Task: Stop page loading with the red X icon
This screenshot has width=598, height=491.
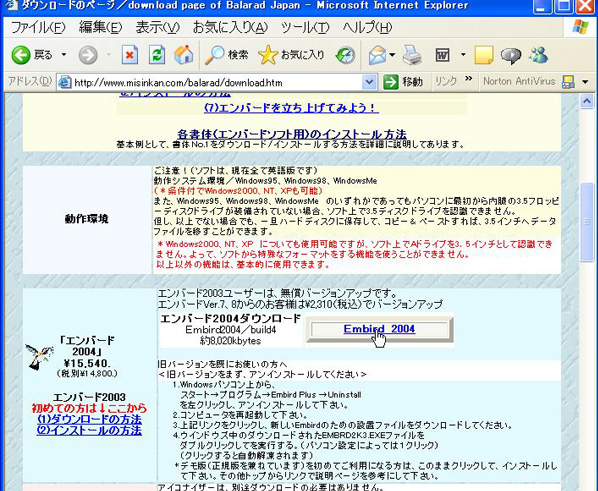Action: (x=130, y=55)
